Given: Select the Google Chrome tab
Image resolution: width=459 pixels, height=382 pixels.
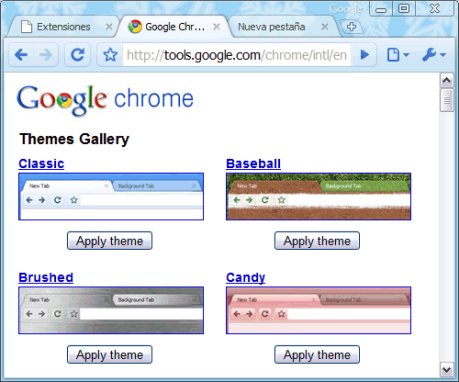Looking at the screenshot, I should [174, 27].
